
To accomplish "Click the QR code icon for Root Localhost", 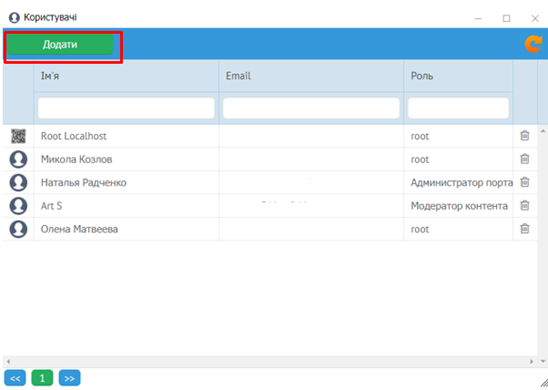I will [x=18, y=136].
